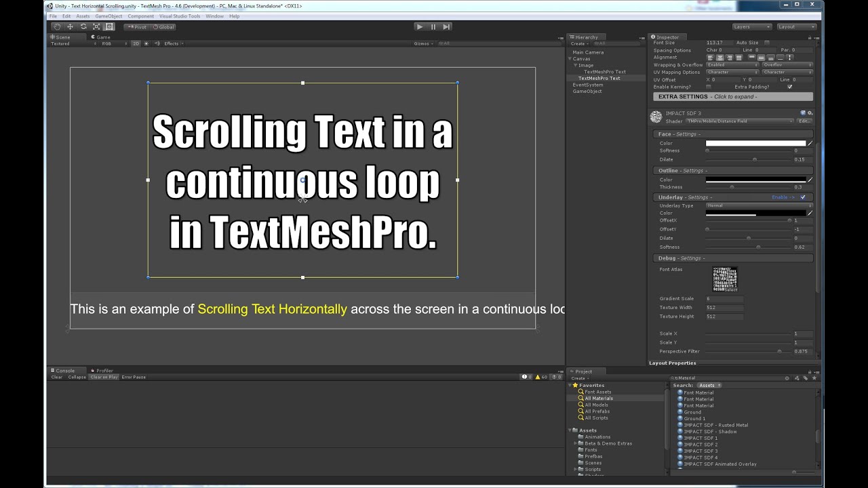This screenshot has width=868, height=488.
Task: Open the Visual Studio Tools menu
Action: (180, 16)
